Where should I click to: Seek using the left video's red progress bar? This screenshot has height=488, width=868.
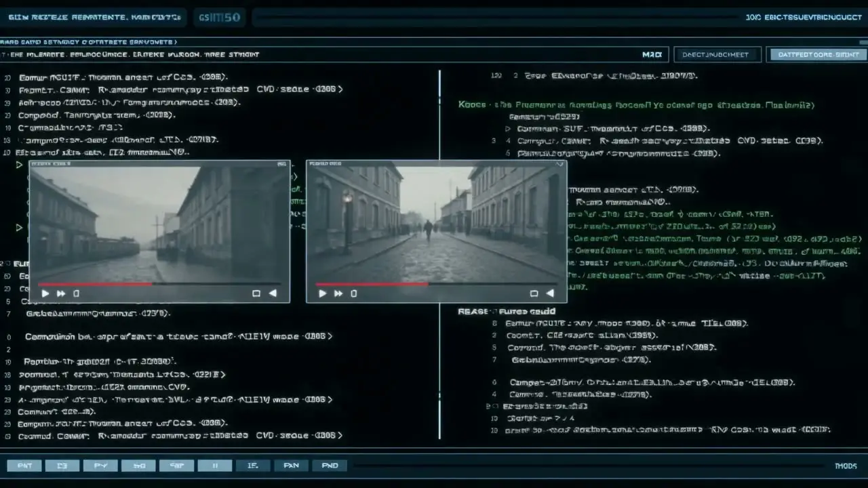pos(159,284)
